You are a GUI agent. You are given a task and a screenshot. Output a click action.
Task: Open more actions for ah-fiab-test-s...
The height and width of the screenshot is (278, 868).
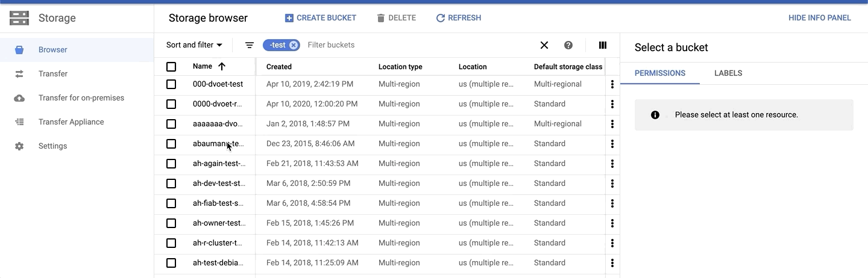tap(612, 203)
